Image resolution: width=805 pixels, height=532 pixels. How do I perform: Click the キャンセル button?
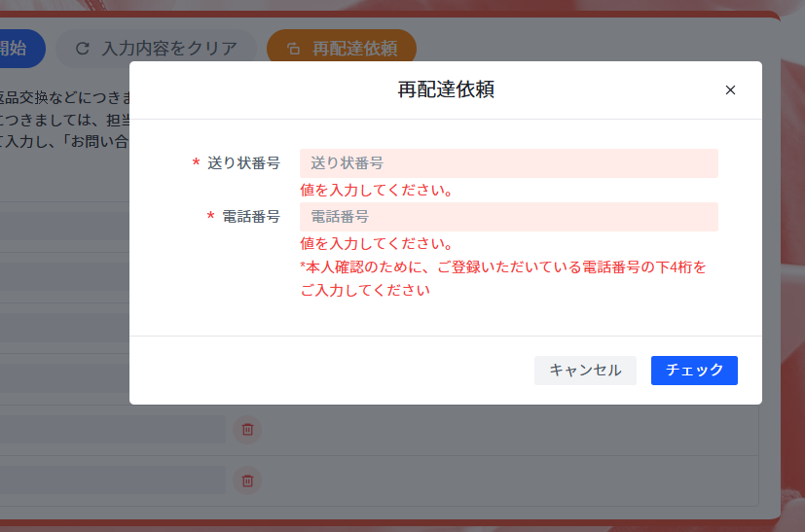pos(585,371)
